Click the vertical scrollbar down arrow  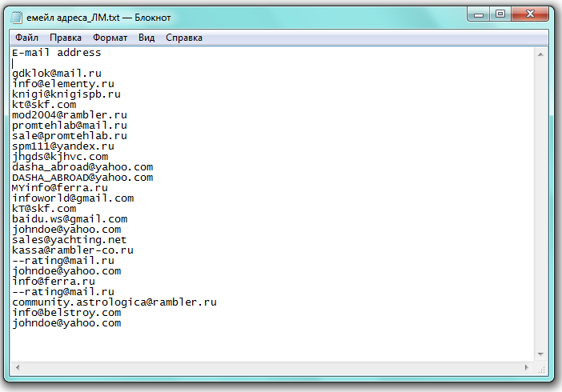[541, 354]
